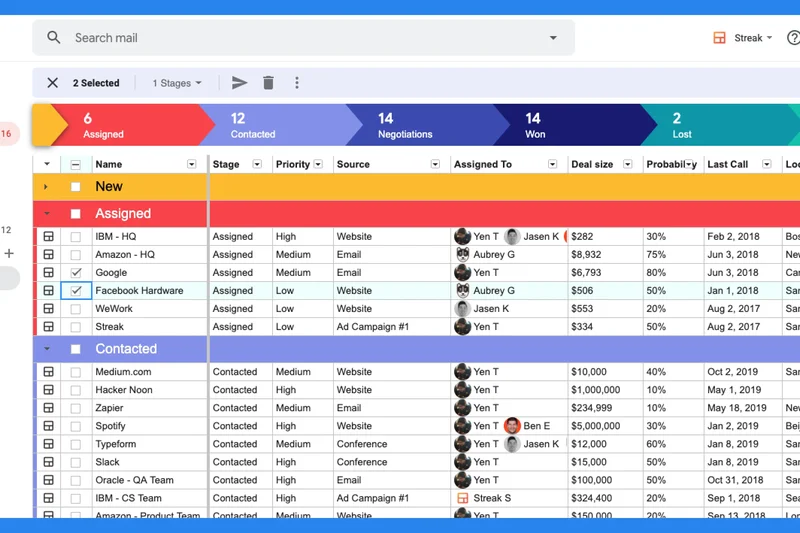Image resolution: width=800 pixels, height=533 pixels.
Task: Click the search magnifier icon
Action: (54, 37)
